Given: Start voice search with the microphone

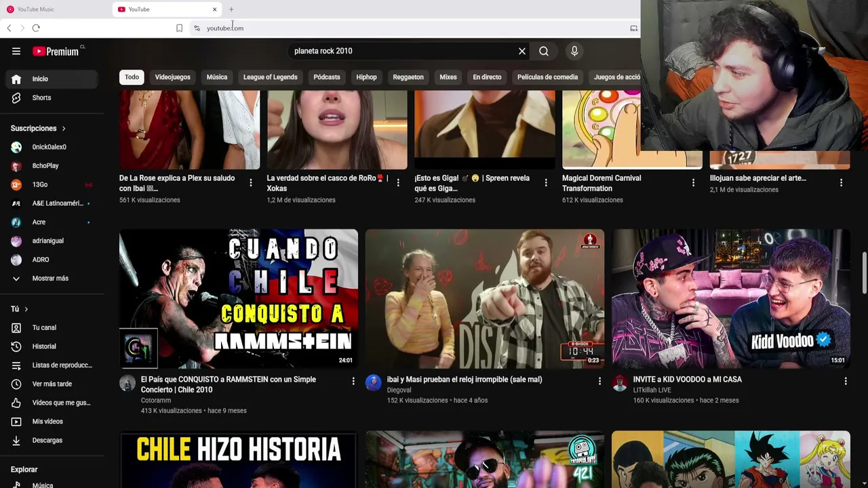Looking at the screenshot, I should point(574,51).
